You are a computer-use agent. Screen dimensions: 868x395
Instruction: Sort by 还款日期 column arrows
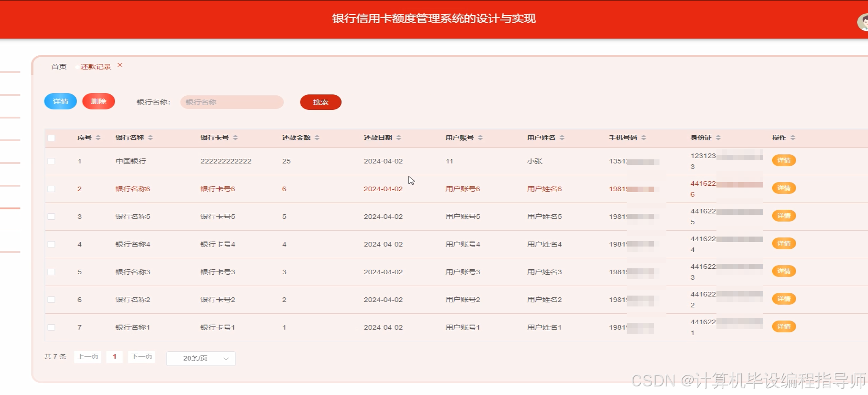(x=398, y=138)
